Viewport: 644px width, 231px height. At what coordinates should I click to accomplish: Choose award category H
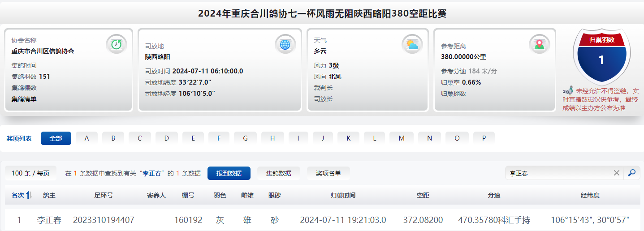coord(272,138)
